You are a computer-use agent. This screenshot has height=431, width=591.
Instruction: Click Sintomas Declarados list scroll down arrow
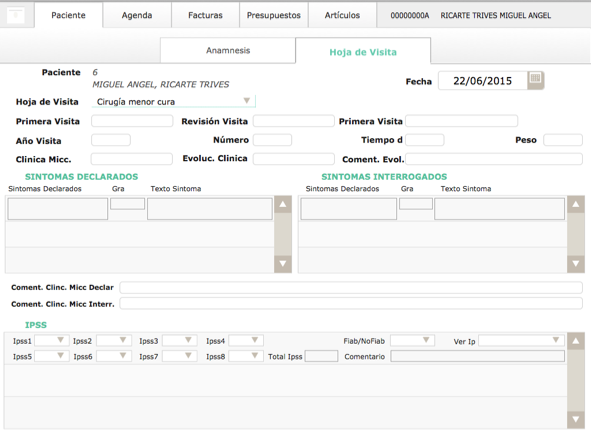283,264
